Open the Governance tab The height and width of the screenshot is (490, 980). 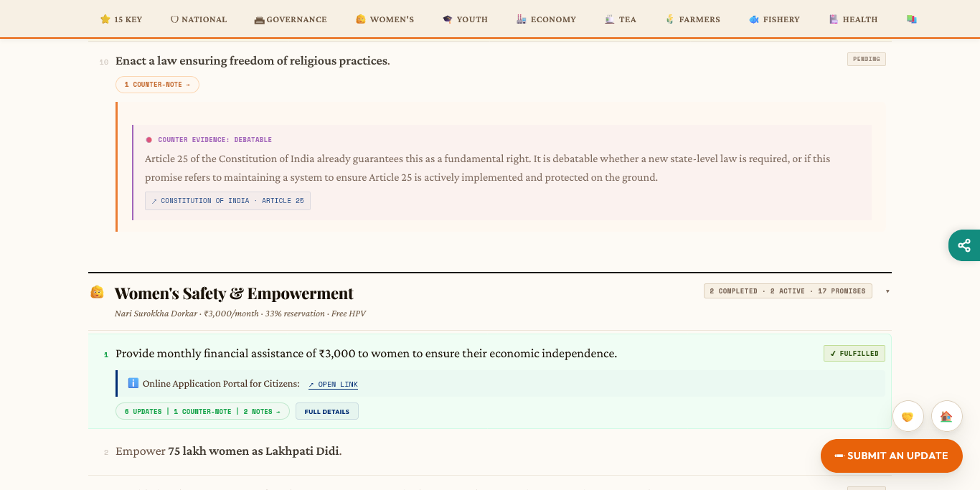(291, 19)
